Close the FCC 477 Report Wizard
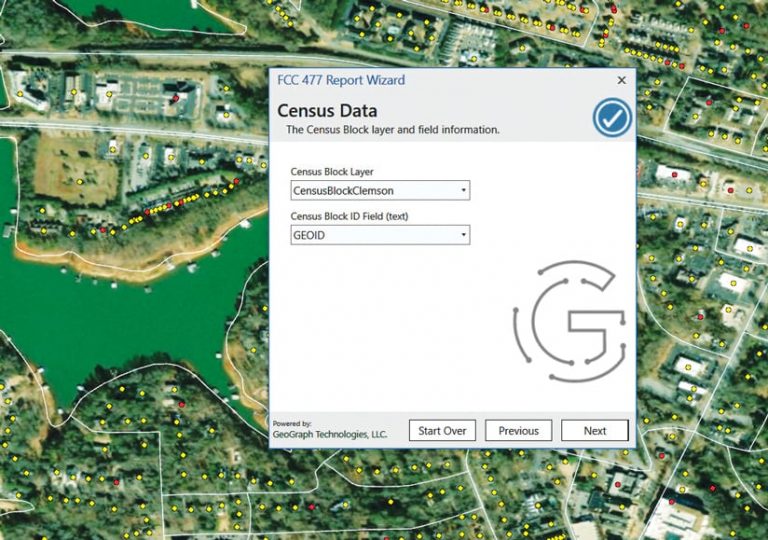 (x=622, y=80)
